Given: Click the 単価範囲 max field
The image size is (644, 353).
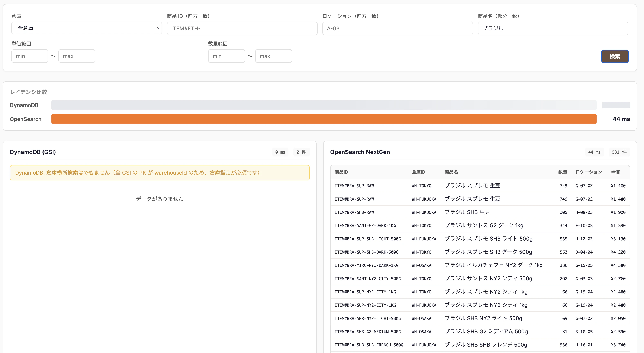Looking at the screenshot, I should point(77,56).
